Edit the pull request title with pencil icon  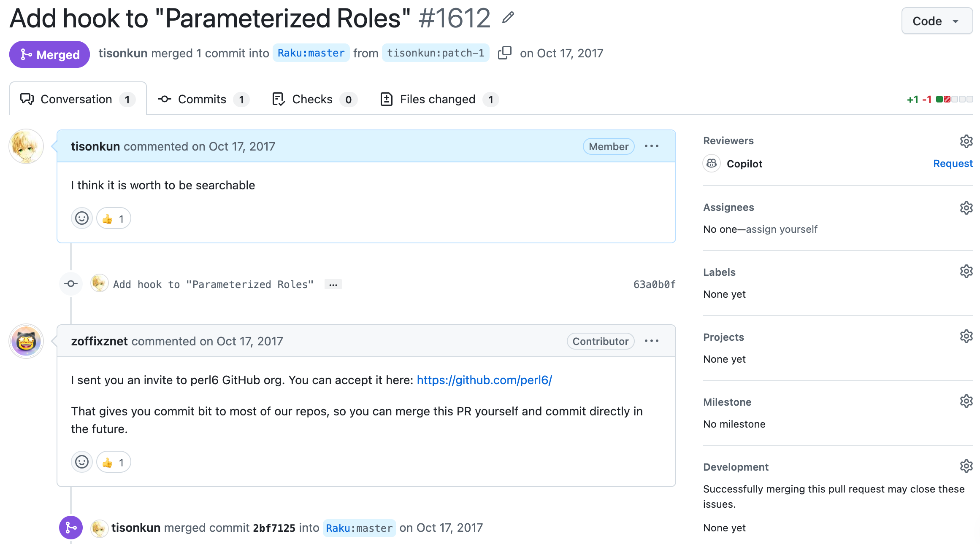(x=508, y=18)
